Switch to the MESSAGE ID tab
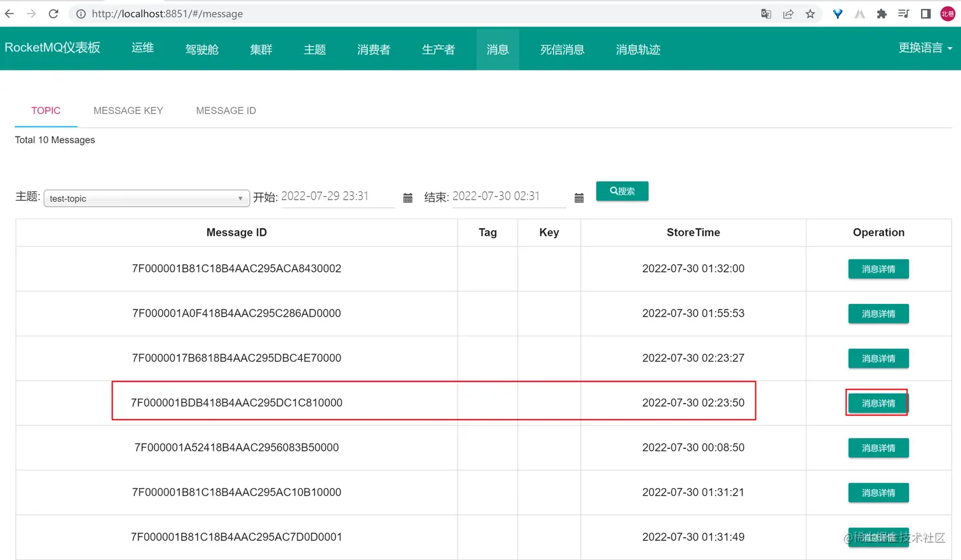This screenshot has width=961, height=560. [226, 111]
